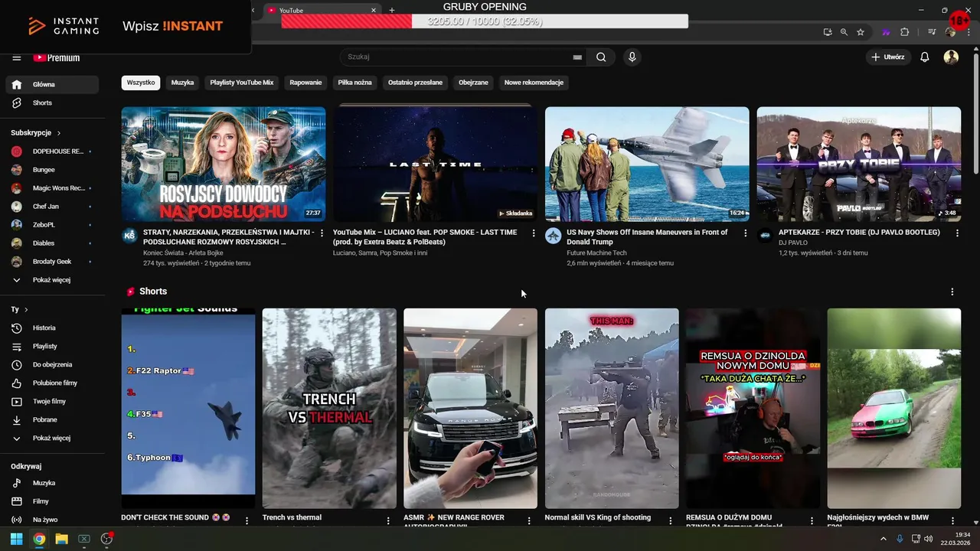Open Historia watch history

52,328
